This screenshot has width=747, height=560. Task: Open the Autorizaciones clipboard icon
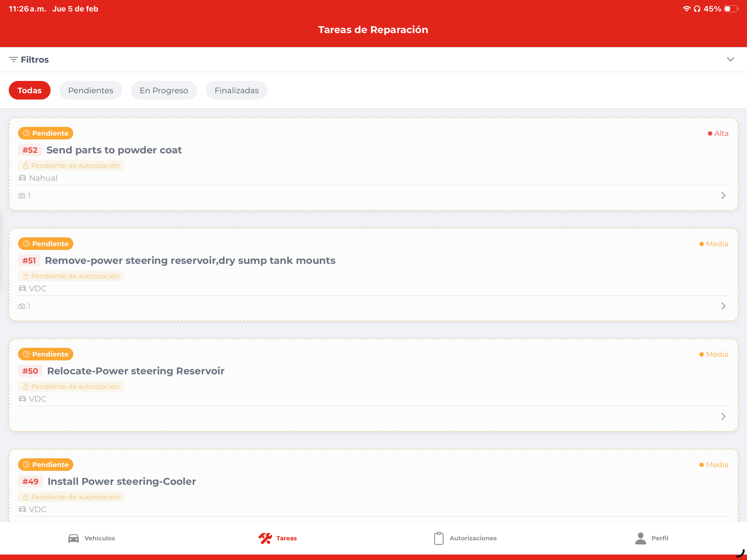tap(439, 538)
